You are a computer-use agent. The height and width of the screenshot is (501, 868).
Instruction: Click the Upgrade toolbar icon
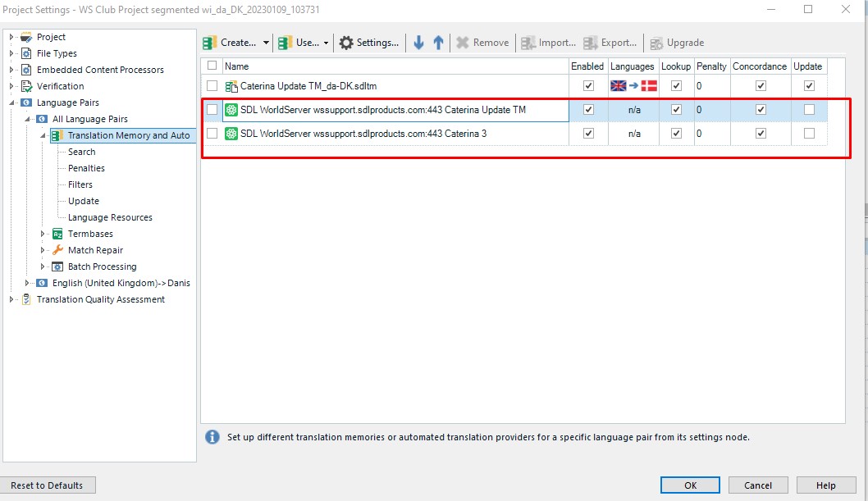click(657, 43)
